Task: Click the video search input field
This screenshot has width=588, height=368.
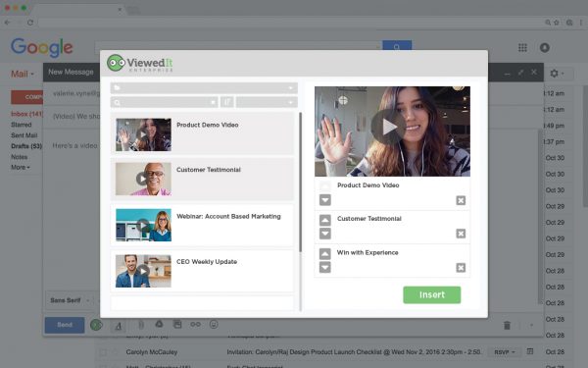Action: point(164,102)
